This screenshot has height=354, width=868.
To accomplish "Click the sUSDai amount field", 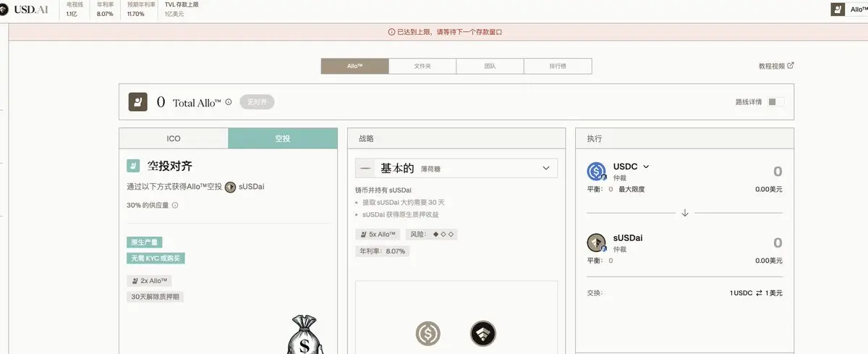I will [778, 243].
